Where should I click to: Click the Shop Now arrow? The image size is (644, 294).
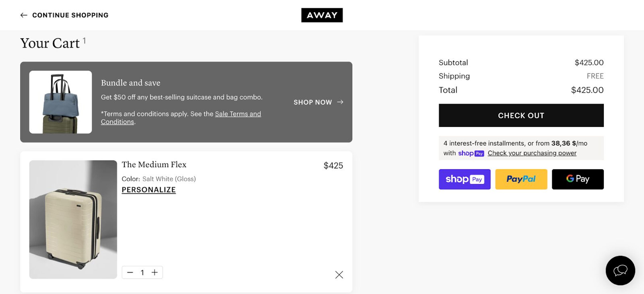(x=340, y=102)
